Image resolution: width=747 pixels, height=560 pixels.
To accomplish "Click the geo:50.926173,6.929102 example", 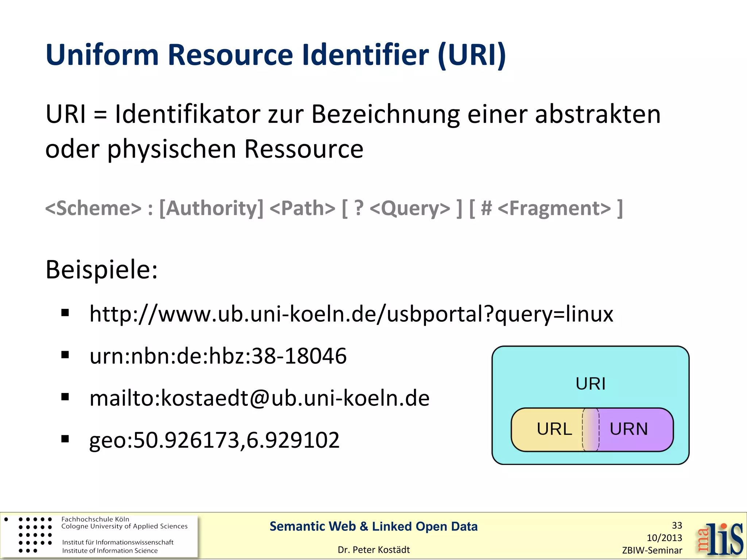I will tap(214, 440).
